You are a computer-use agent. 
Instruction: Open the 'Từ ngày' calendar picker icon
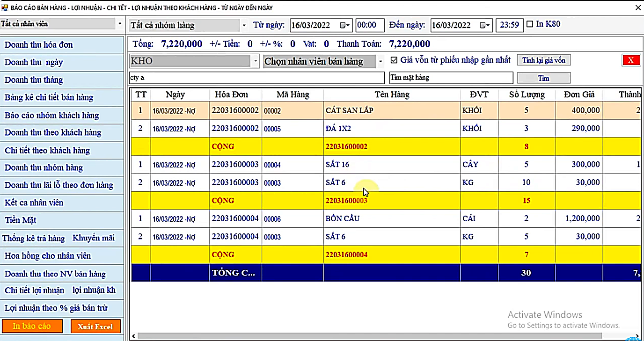(344, 25)
